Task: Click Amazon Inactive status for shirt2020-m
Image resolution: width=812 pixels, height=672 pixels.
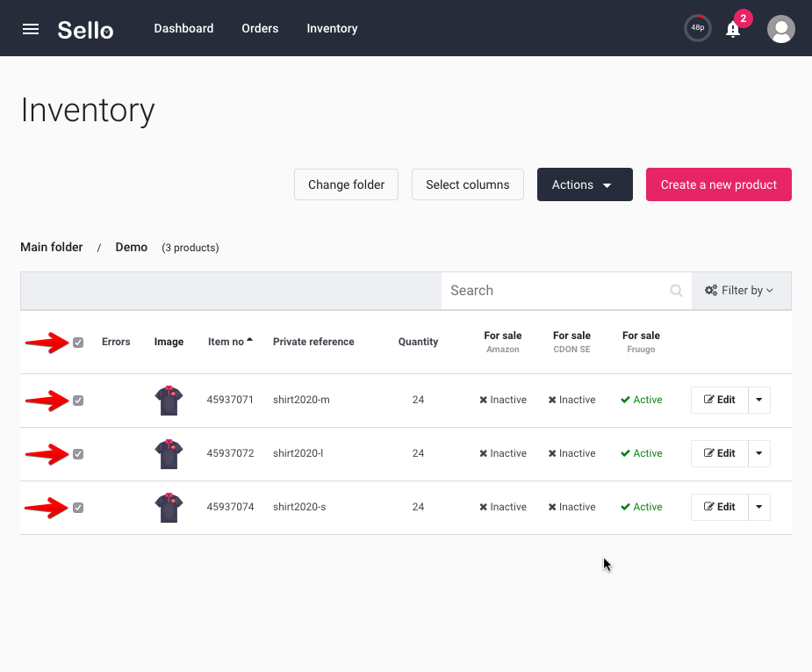Action: coord(503,400)
